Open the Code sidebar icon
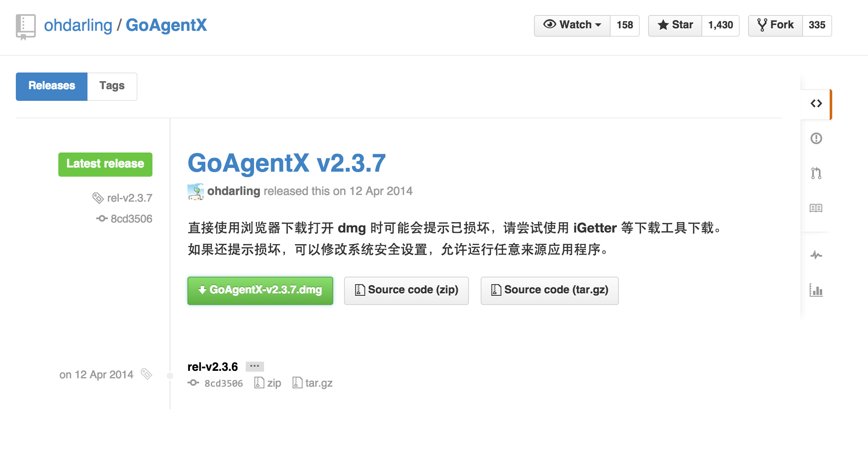The height and width of the screenshot is (455, 868). coord(816,103)
